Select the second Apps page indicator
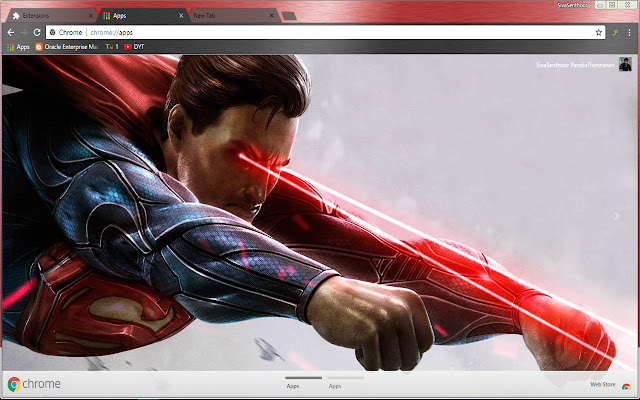640x400 pixels. [345, 382]
